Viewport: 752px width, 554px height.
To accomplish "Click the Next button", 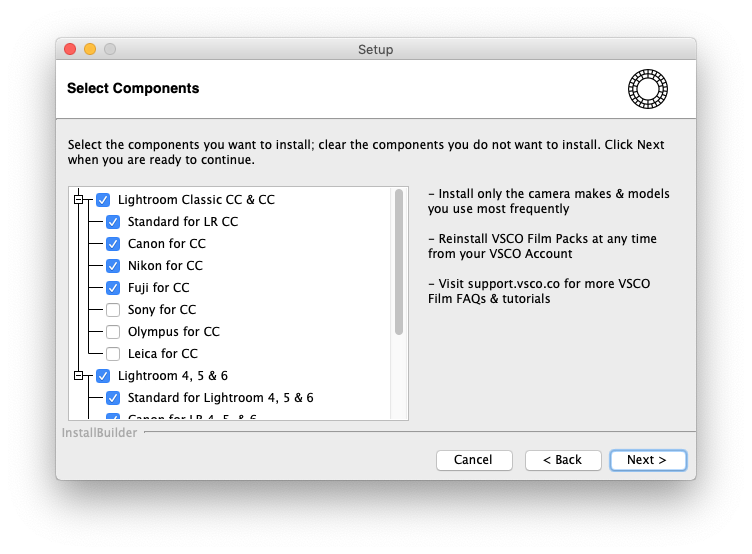I will coord(648,460).
